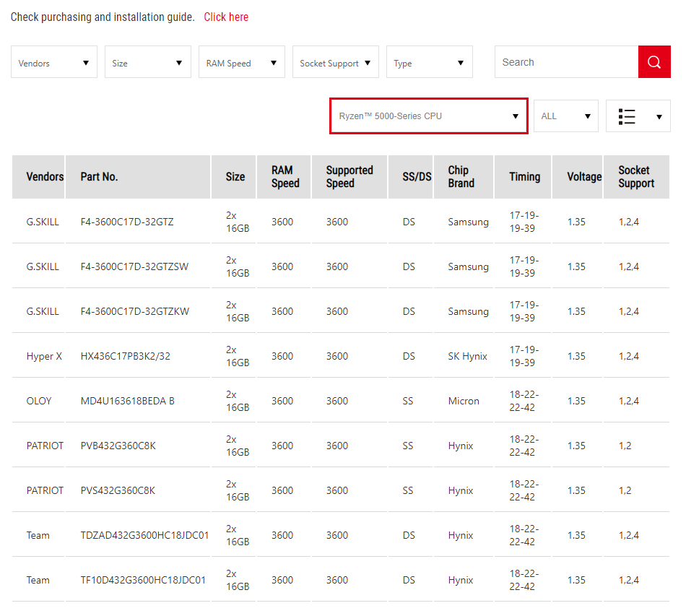Click G.SKILL vendor in F4-3600C17D-32GTZSW row
This screenshot has height=616, width=686.
[x=43, y=266]
